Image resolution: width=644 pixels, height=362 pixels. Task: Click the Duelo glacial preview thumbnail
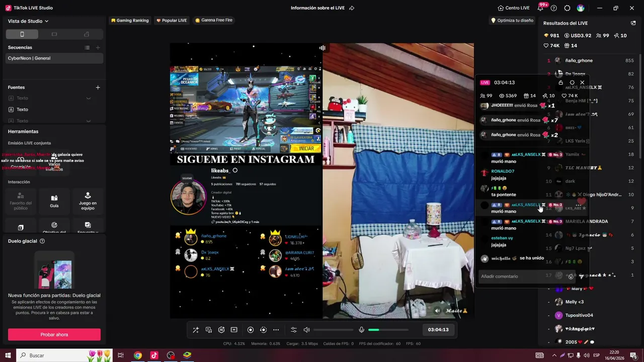tap(54, 271)
